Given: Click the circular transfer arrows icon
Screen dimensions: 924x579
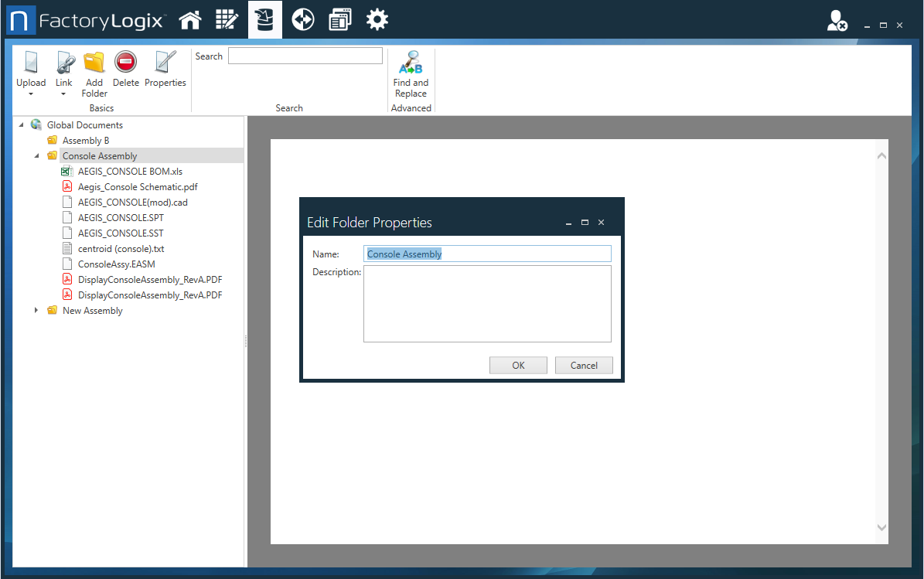Looking at the screenshot, I should [x=302, y=19].
